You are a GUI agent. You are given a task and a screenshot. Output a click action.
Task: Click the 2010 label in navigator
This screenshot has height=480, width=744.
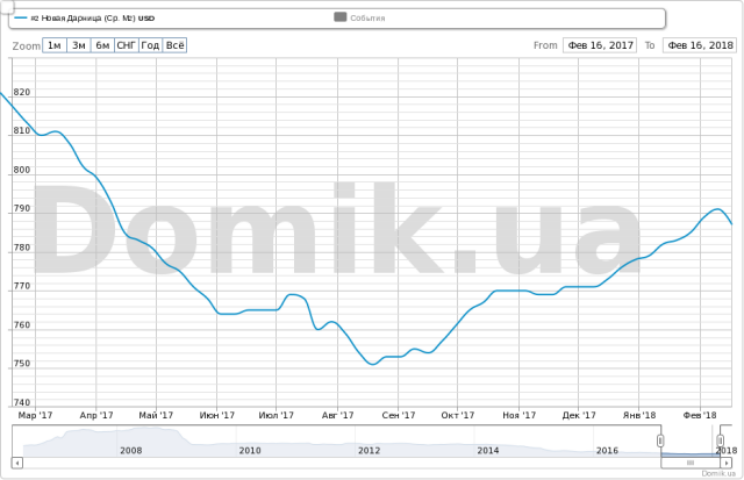coord(250,450)
